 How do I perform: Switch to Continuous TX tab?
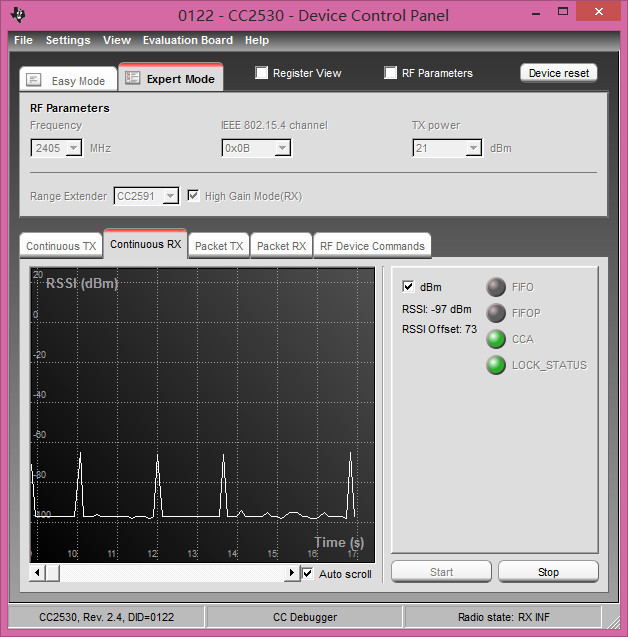point(61,245)
